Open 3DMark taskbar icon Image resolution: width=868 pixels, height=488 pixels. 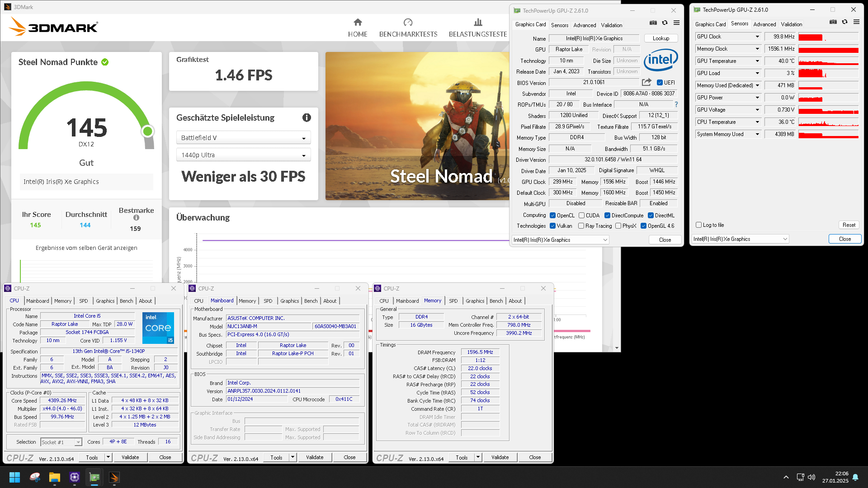point(114,477)
